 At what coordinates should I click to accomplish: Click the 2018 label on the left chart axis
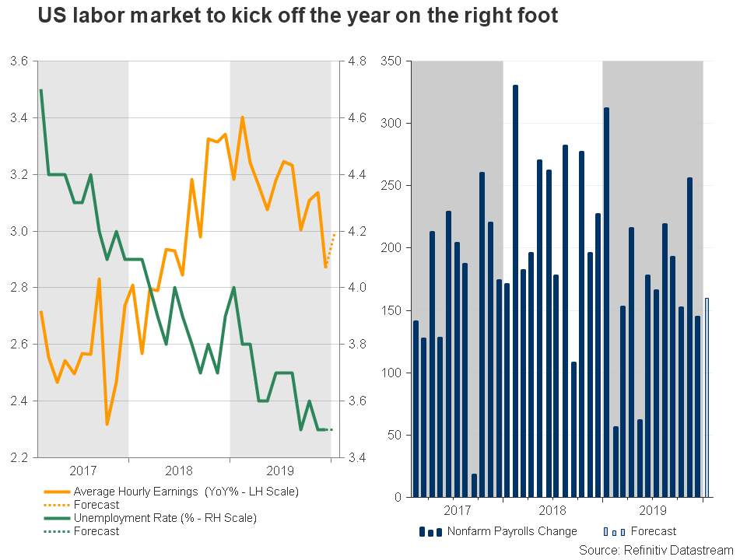point(179,471)
